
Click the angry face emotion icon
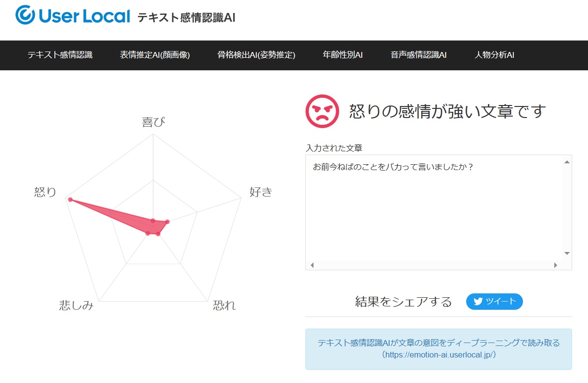pos(322,111)
